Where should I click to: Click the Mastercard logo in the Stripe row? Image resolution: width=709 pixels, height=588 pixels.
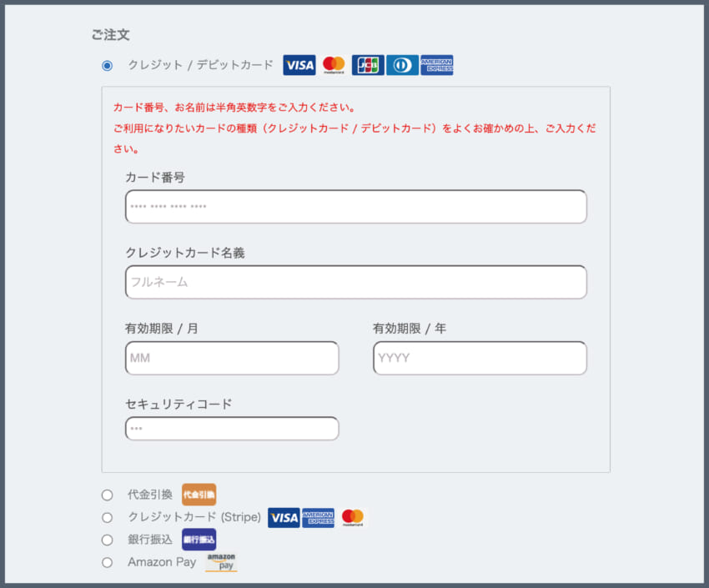tap(353, 518)
